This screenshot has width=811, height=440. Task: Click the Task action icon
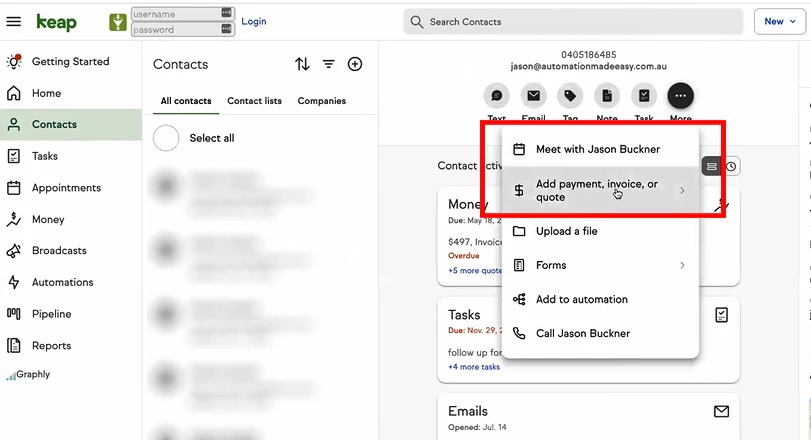pyautogui.click(x=644, y=96)
